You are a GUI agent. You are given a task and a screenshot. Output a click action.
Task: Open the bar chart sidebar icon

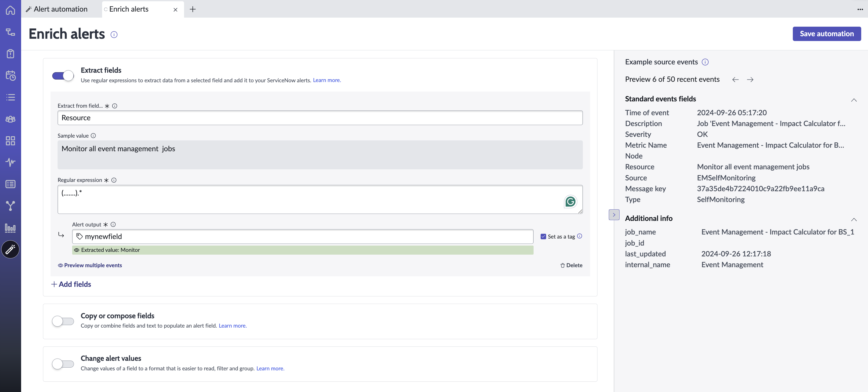pos(11,228)
